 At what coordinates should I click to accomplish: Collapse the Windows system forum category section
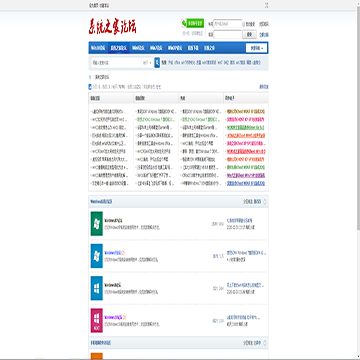point(265,202)
